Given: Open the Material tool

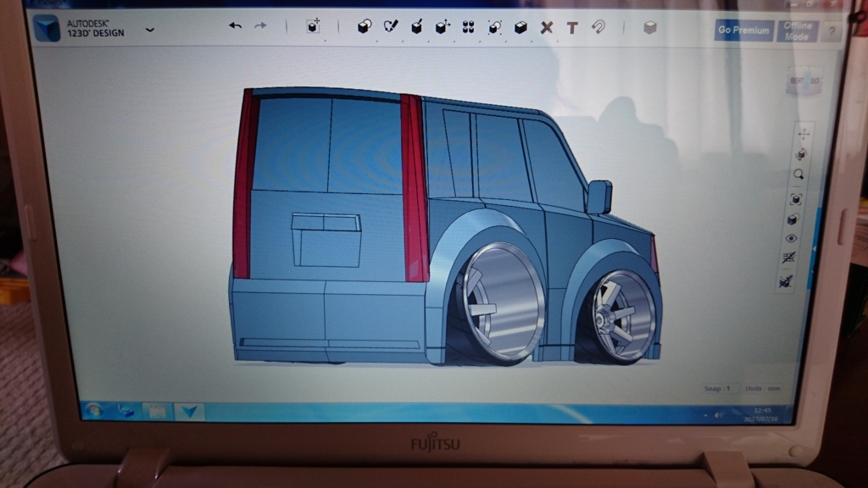Looking at the screenshot, I should 650,27.
